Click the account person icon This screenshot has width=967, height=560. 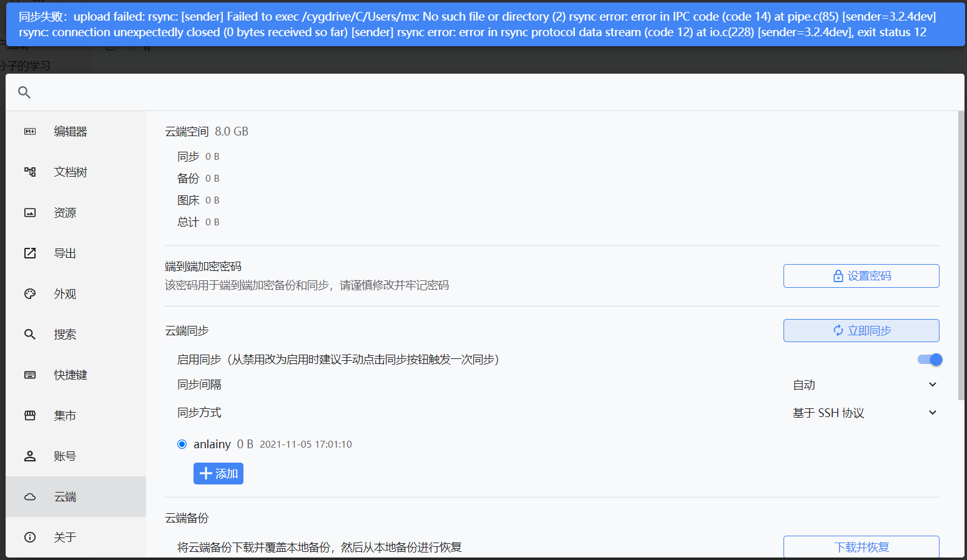[30, 456]
